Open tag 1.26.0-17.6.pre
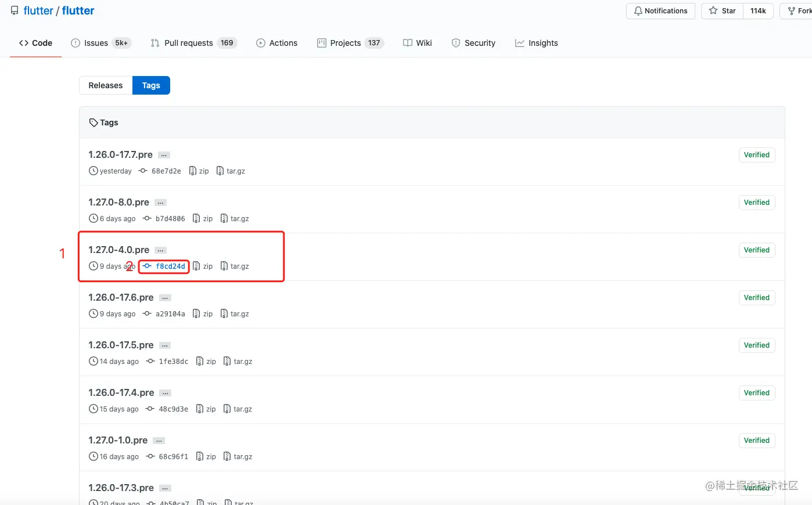Image resolution: width=812 pixels, height=505 pixels. click(121, 297)
